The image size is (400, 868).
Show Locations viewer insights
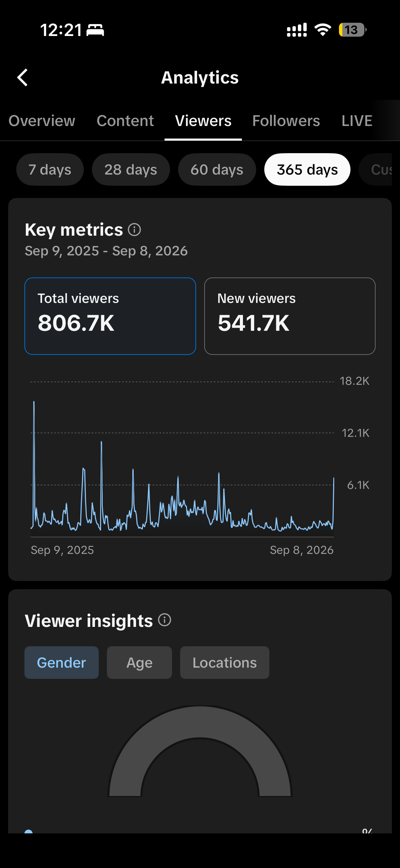tap(225, 663)
